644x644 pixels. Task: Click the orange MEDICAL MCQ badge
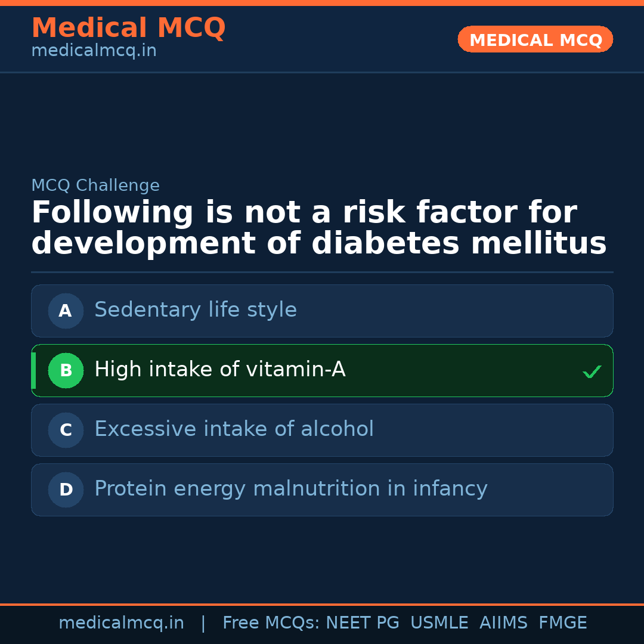coord(535,39)
